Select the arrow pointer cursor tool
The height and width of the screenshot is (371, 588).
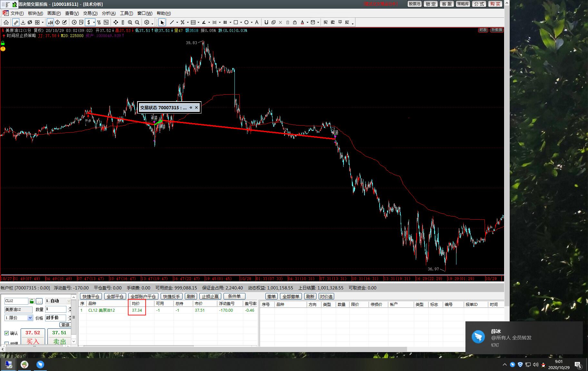click(162, 22)
